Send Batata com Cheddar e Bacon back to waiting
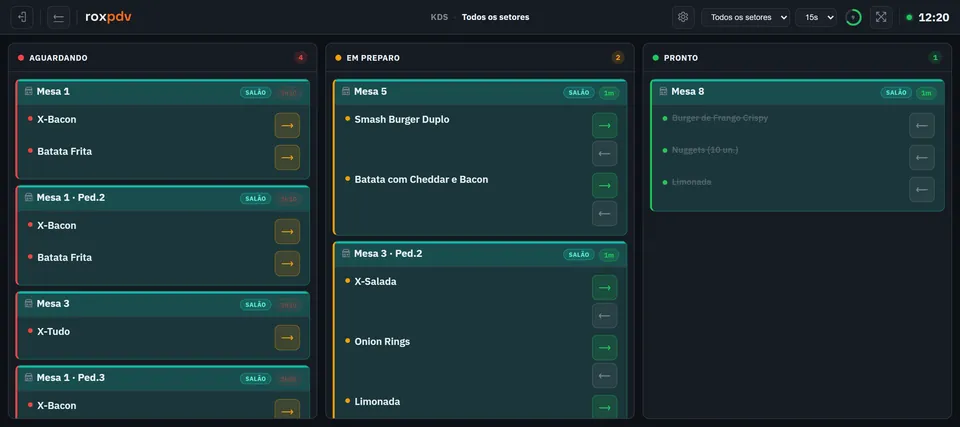 (x=604, y=213)
